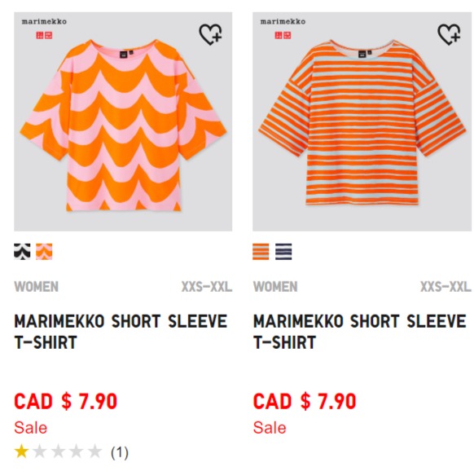Add striped shirt to wishlist via heart icon
Viewport: 474px width, 476px height.
[x=449, y=34]
